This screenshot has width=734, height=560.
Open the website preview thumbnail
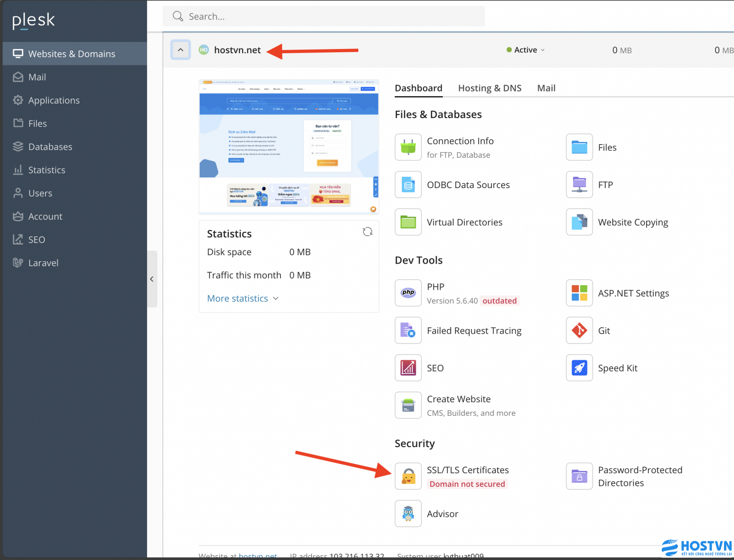tap(289, 147)
